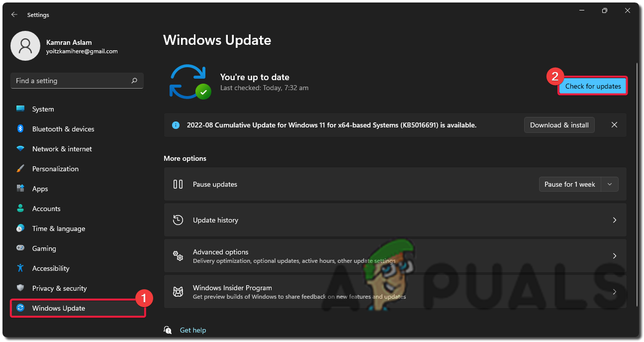644x342 pixels.
Task: Open the Get help link
Action: [193, 330]
